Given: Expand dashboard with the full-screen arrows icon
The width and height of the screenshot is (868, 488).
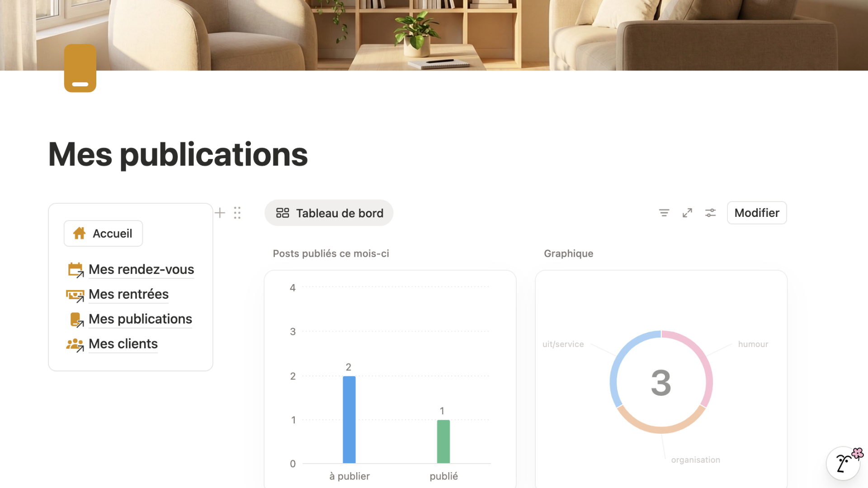Looking at the screenshot, I should (687, 213).
